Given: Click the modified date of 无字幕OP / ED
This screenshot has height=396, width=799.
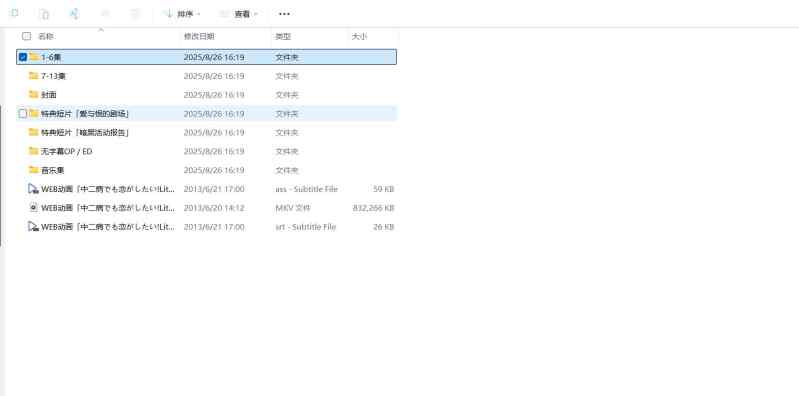Looking at the screenshot, I should click(x=214, y=151).
